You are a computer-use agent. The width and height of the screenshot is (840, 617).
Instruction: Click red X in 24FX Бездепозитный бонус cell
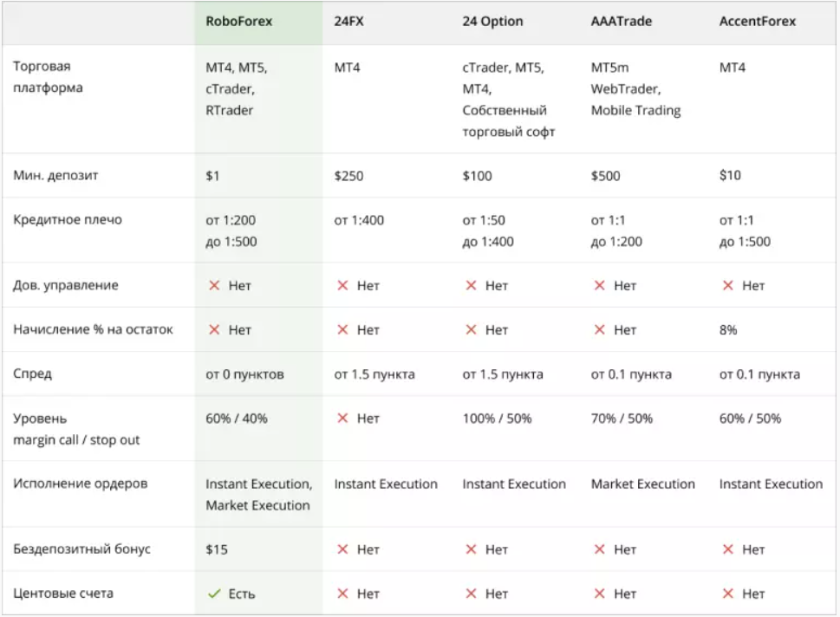(x=343, y=549)
